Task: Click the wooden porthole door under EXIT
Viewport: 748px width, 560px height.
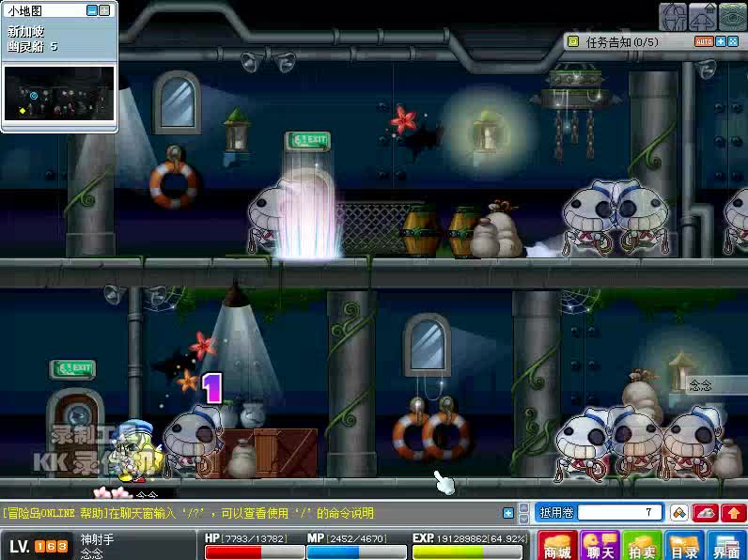Action: [x=75, y=431]
